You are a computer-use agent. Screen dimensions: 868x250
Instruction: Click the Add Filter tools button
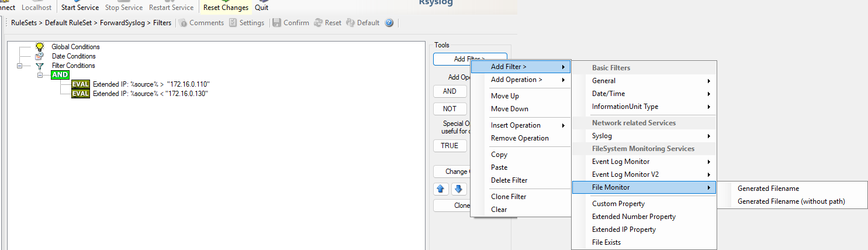470,59
